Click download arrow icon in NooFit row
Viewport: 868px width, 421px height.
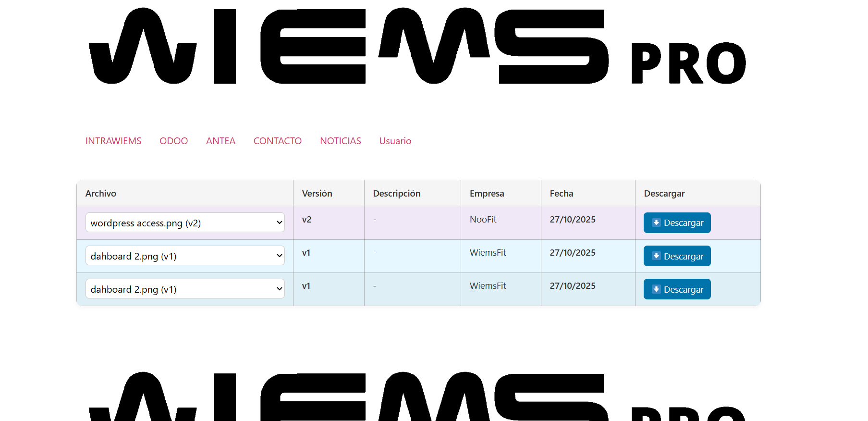[x=656, y=223]
